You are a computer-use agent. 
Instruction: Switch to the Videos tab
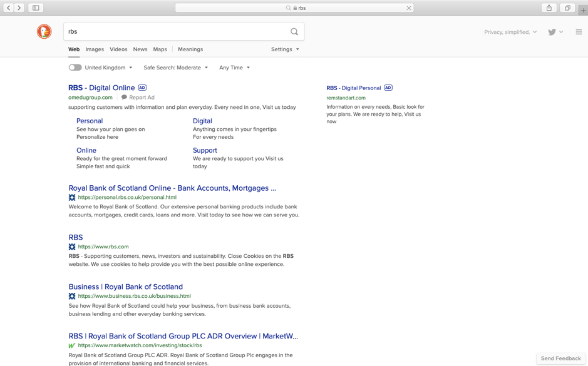(118, 49)
